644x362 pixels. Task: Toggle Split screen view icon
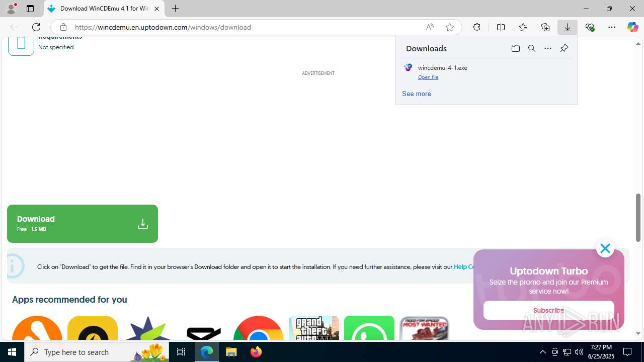501,27
